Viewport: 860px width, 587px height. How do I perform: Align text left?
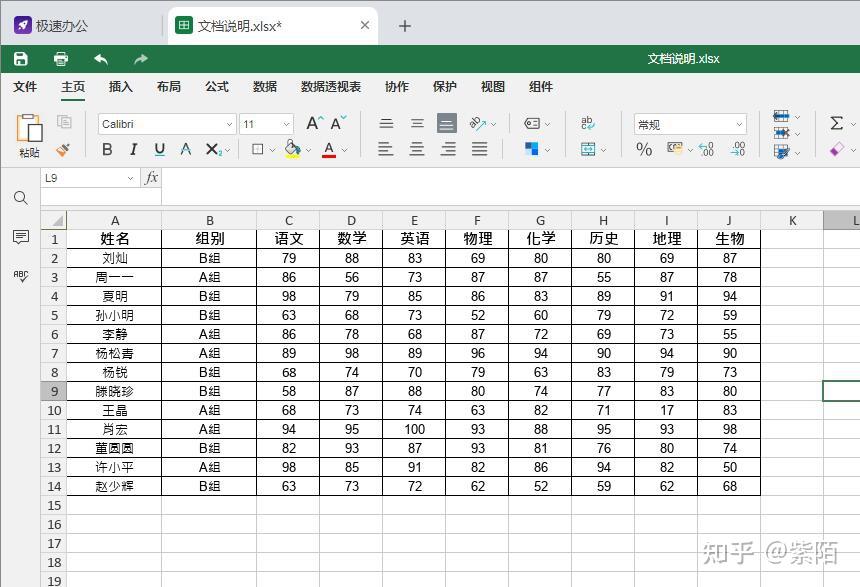coord(386,149)
